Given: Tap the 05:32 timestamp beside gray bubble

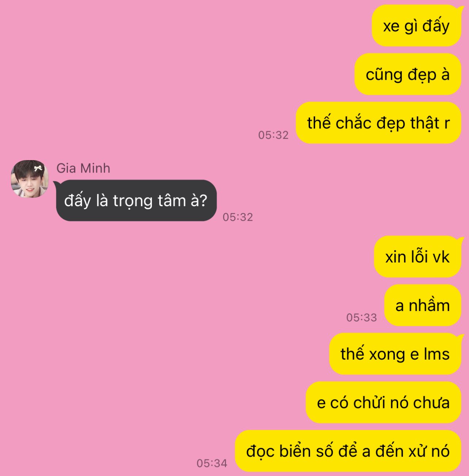Looking at the screenshot, I should pos(238,217).
